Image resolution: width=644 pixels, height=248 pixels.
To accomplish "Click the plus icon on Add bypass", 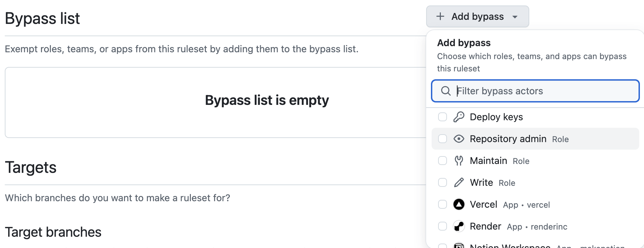I will (x=440, y=16).
